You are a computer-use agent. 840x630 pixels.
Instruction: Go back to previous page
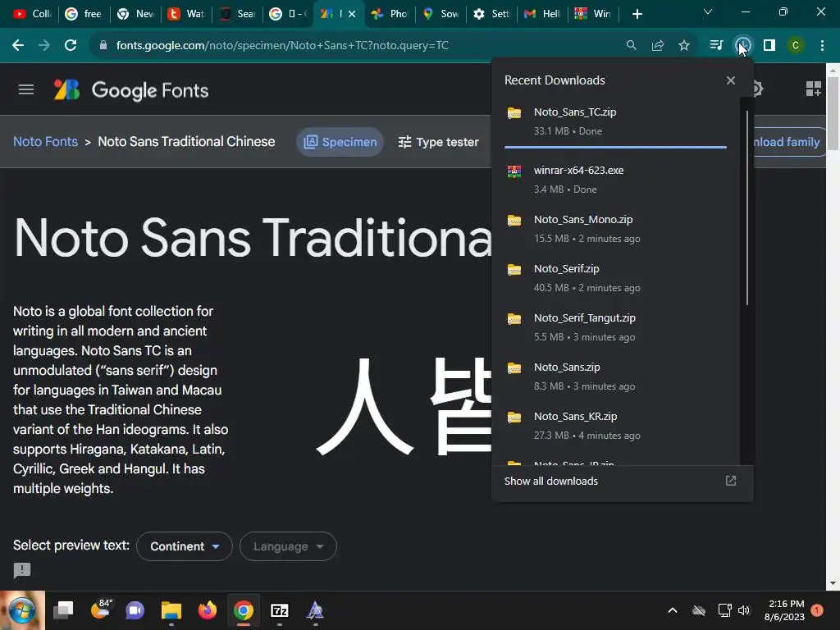click(x=18, y=46)
